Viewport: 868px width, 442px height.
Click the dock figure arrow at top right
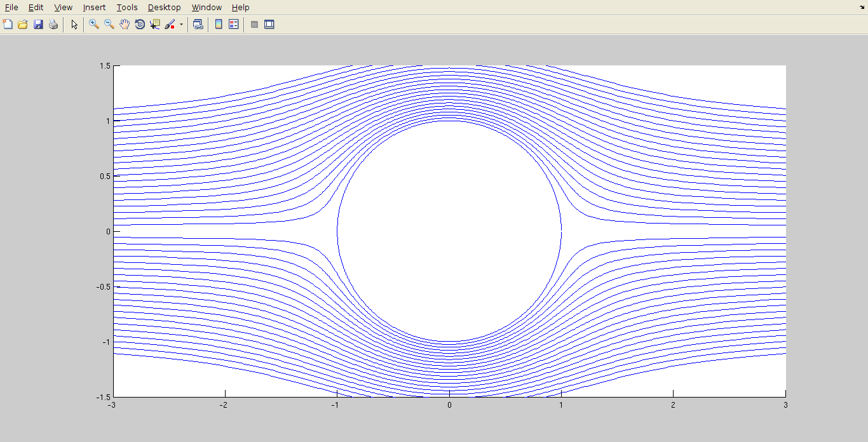click(x=862, y=6)
